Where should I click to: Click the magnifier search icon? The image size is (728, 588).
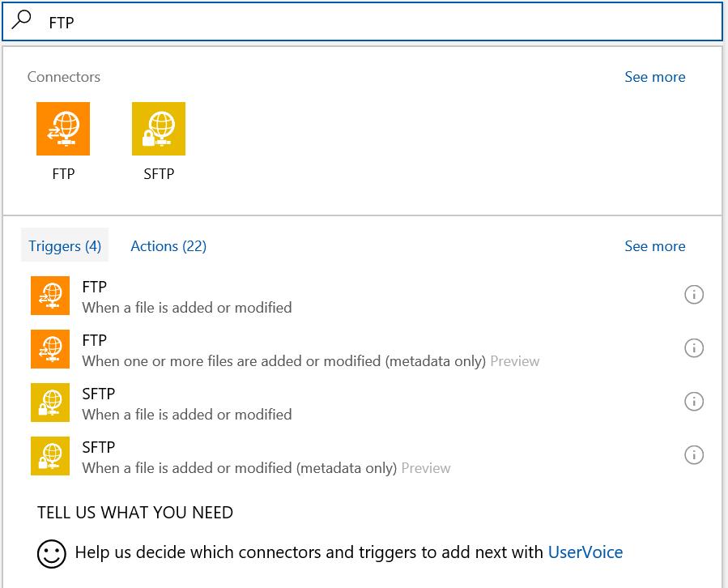(x=22, y=20)
